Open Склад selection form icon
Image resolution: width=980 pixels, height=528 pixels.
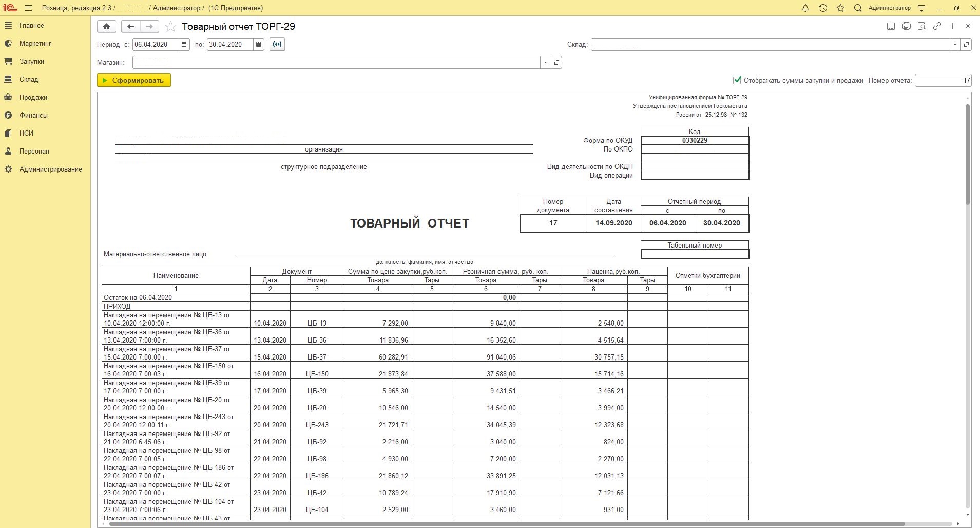click(966, 45)
